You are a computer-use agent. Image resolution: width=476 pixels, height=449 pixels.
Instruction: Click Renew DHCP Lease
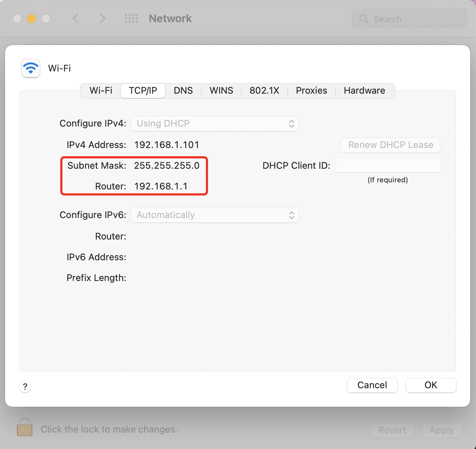[390, 145]
